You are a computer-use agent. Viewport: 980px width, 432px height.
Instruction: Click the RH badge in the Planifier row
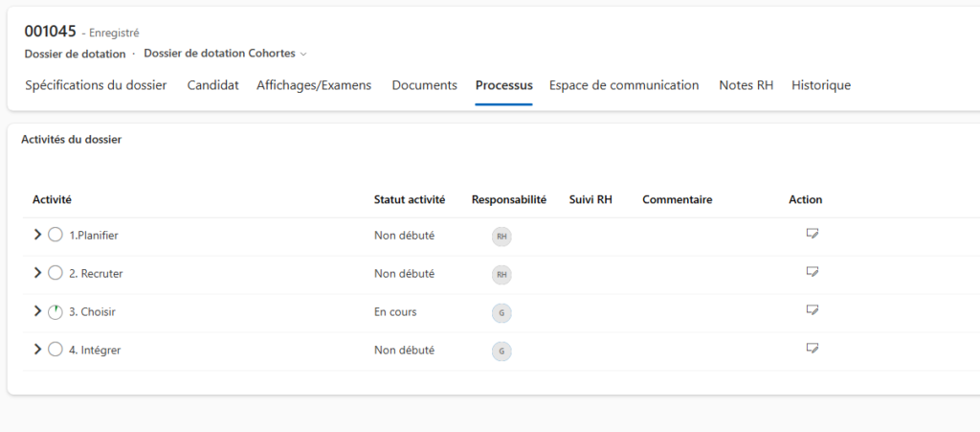(x=501, y=237)
